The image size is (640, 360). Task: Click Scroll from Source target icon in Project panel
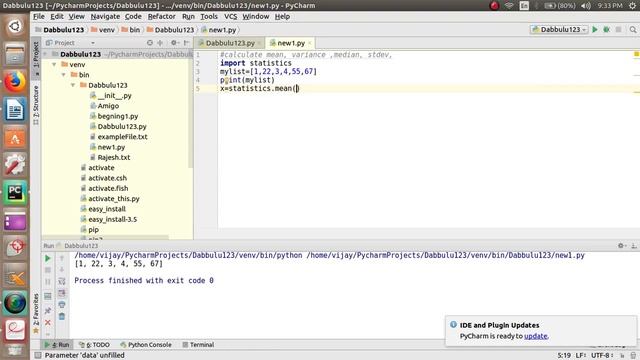(x=150, y=43)
